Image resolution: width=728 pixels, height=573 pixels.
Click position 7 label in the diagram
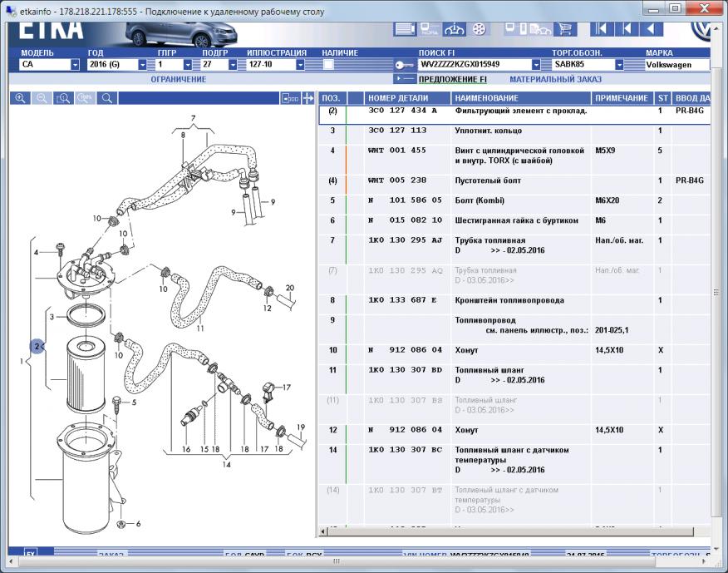(193, 118)
